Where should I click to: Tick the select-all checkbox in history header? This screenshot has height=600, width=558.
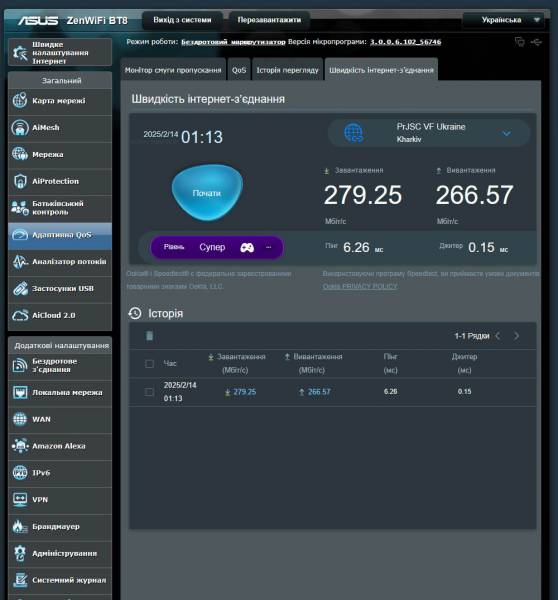149,364
